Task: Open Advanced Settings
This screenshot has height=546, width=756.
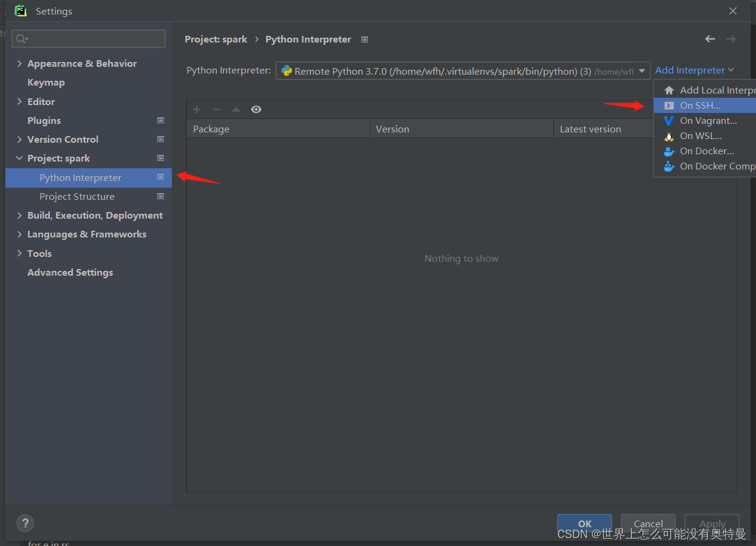Action: [70, 272]
